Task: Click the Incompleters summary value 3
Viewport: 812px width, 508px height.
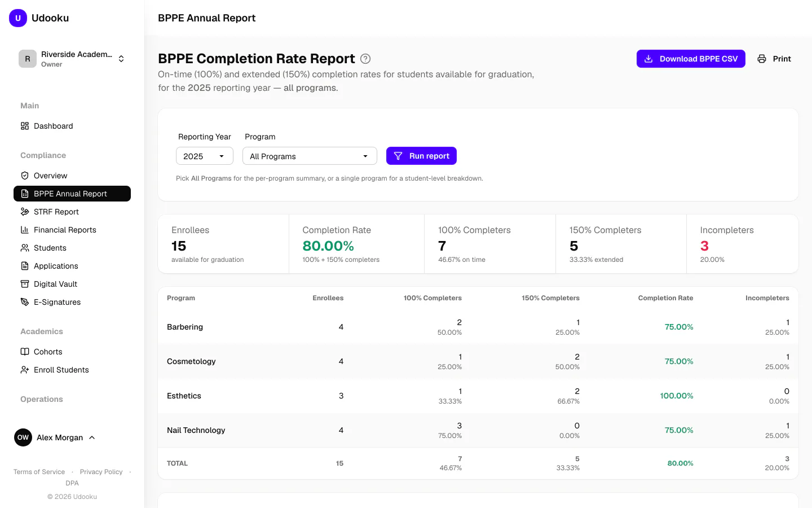Action: [704, 246]
